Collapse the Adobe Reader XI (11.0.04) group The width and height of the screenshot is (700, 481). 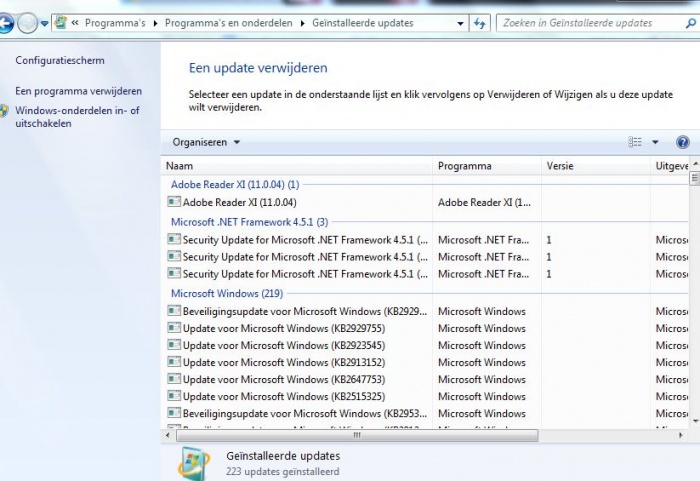pyautogui.click(x=235, y=184)
